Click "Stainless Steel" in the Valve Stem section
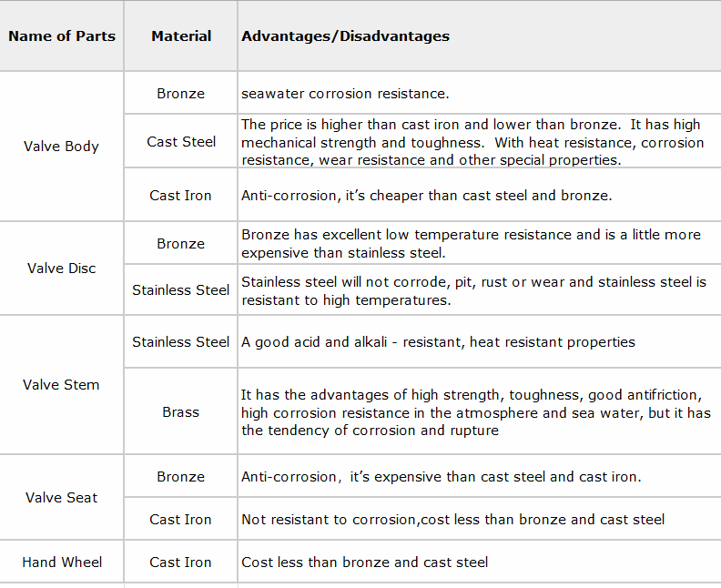Screen dimensions: 721x588 point(180,342)
